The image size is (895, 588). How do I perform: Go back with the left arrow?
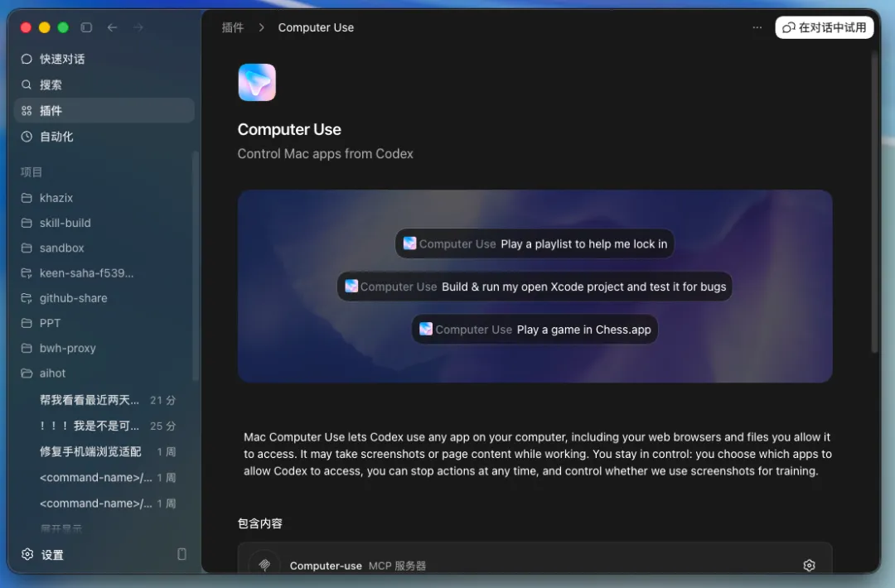point(113,27)
